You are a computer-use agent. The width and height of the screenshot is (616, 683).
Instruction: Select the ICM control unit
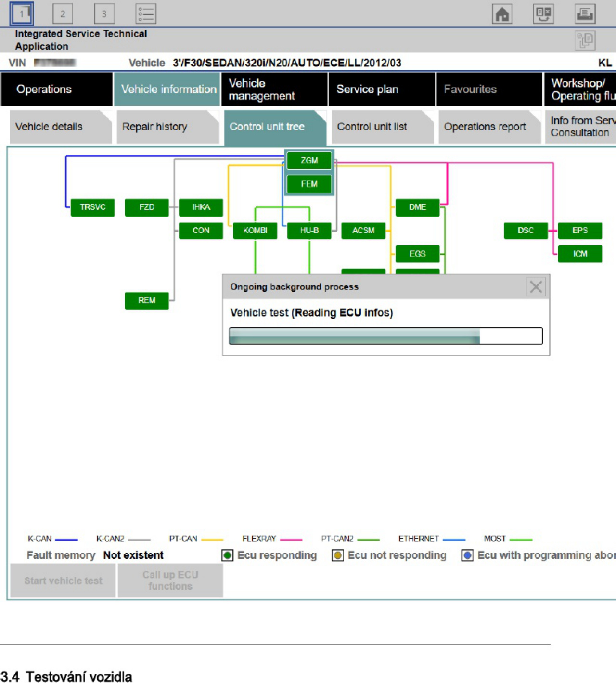[x=580, y=254]
